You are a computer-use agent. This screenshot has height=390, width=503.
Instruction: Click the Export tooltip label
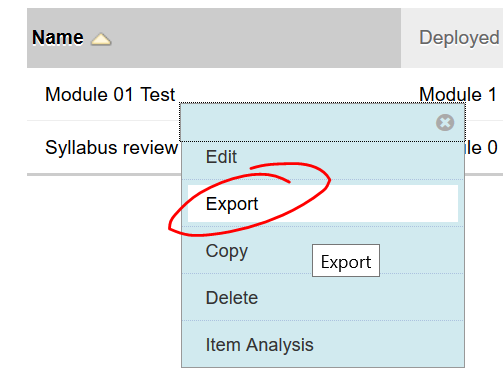(x=346, y=261)
